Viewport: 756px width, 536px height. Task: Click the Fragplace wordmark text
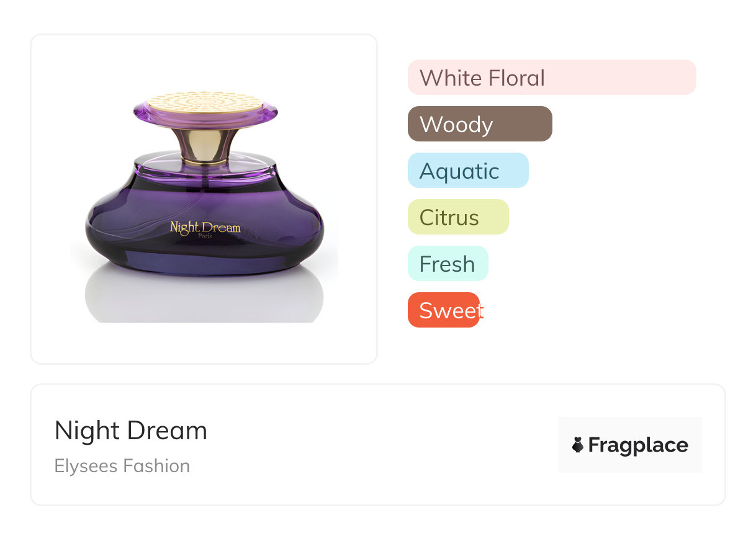(638, 445)
